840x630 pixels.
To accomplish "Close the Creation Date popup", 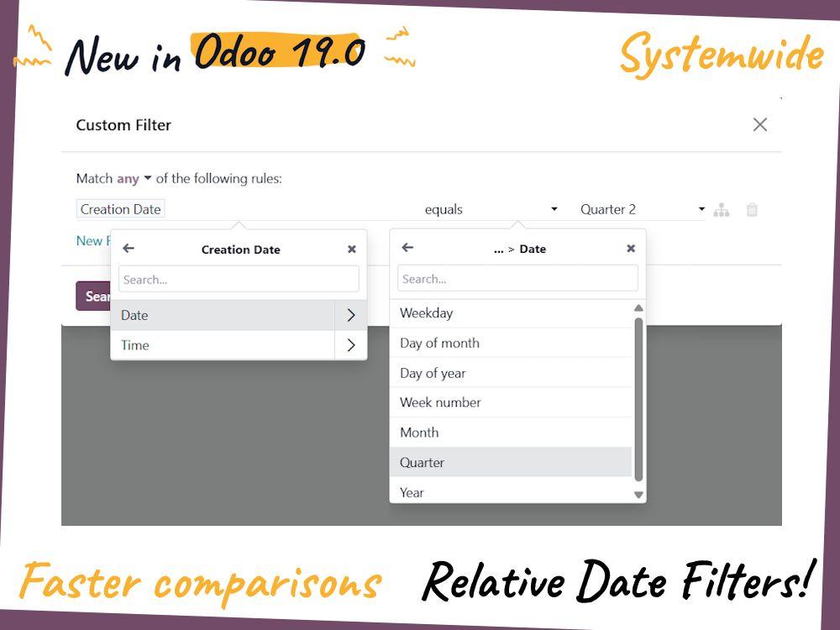I will coord(351,249).
